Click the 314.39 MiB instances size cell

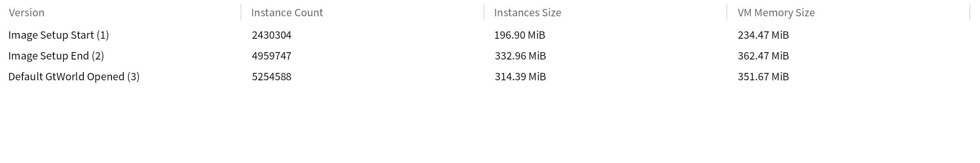tap(520, 77)
